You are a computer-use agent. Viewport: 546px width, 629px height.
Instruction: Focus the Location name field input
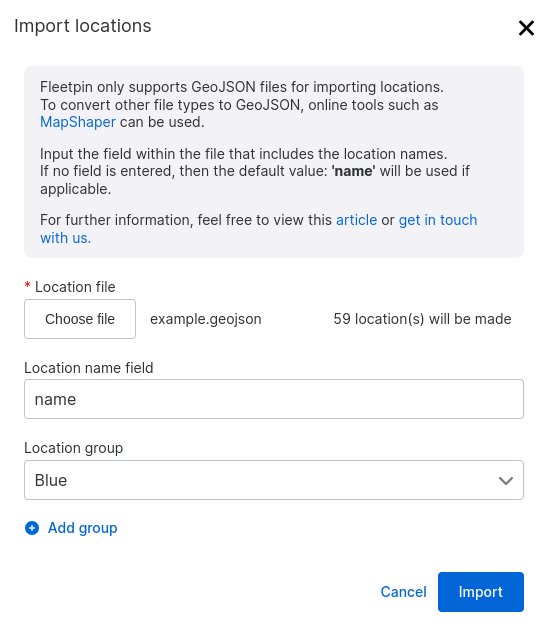(x=274, y=399)
